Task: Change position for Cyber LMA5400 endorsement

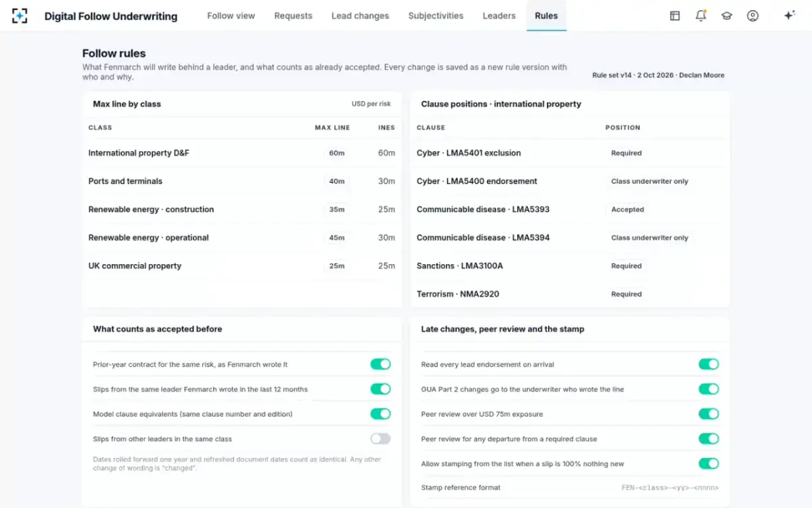Action: point(650,182)
